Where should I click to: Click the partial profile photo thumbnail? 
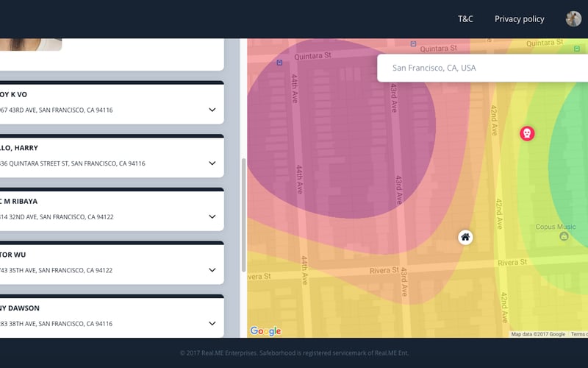coord(31,44)
